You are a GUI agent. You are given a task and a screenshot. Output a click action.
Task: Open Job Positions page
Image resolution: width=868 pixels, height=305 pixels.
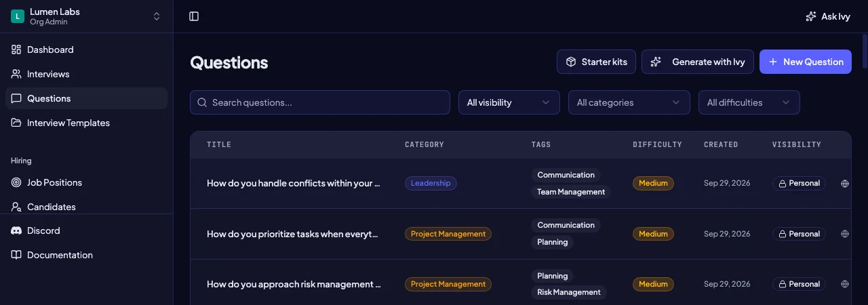[86, 182]
